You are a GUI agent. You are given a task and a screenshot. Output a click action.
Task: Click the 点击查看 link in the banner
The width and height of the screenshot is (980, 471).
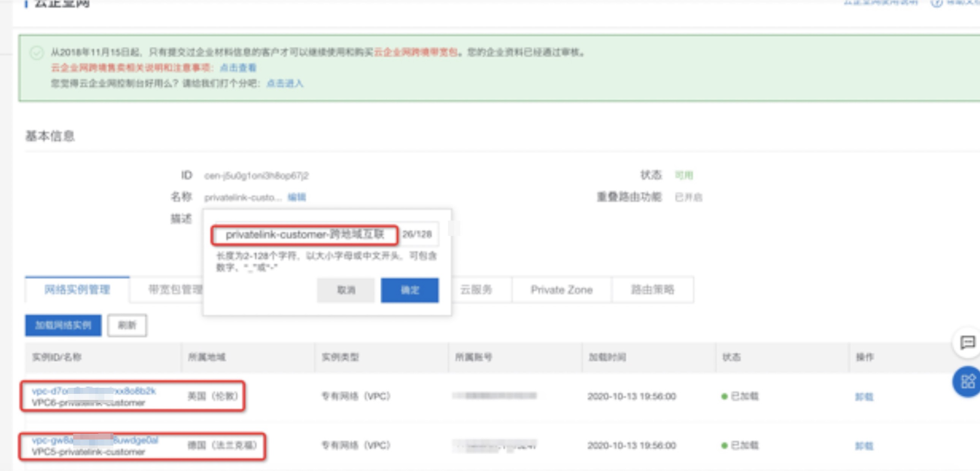(x=238, y=68)
